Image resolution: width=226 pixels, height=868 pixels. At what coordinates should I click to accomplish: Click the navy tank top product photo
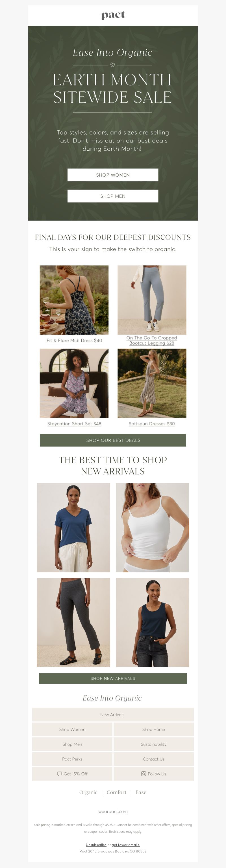coord(153,622)
